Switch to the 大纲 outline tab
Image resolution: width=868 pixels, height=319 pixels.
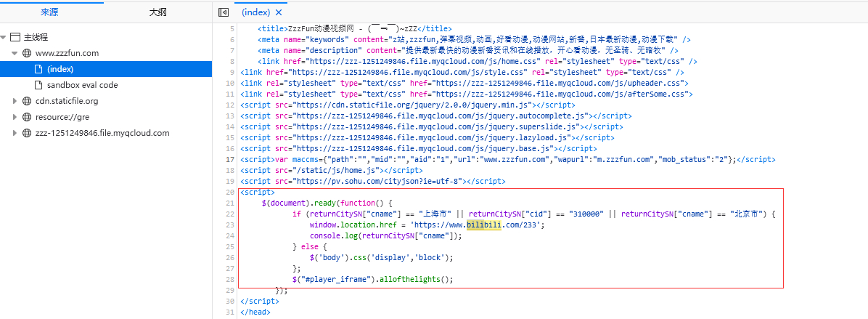[x=157, y=12]
